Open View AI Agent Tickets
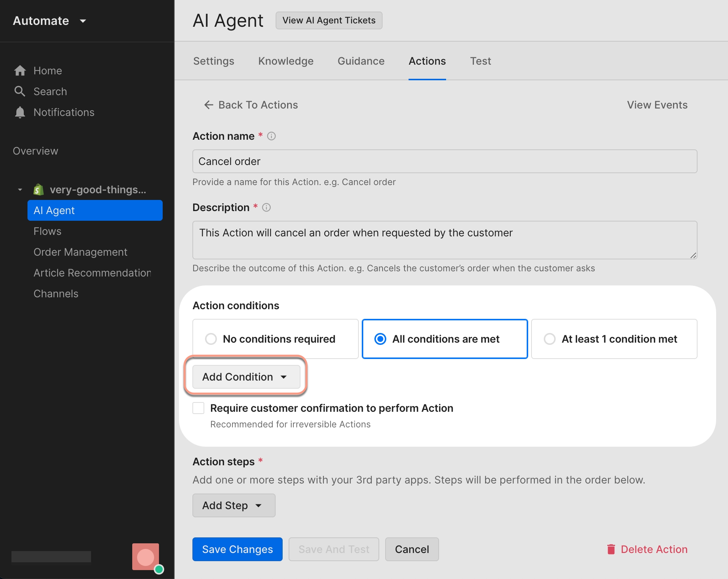Screen dimensions: 728x579 328,20
